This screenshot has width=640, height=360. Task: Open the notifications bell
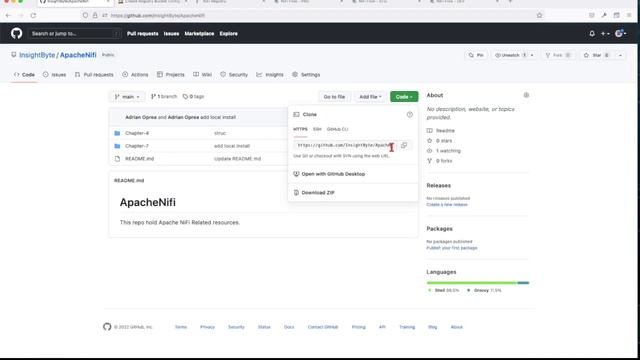[x=592, y=33]
